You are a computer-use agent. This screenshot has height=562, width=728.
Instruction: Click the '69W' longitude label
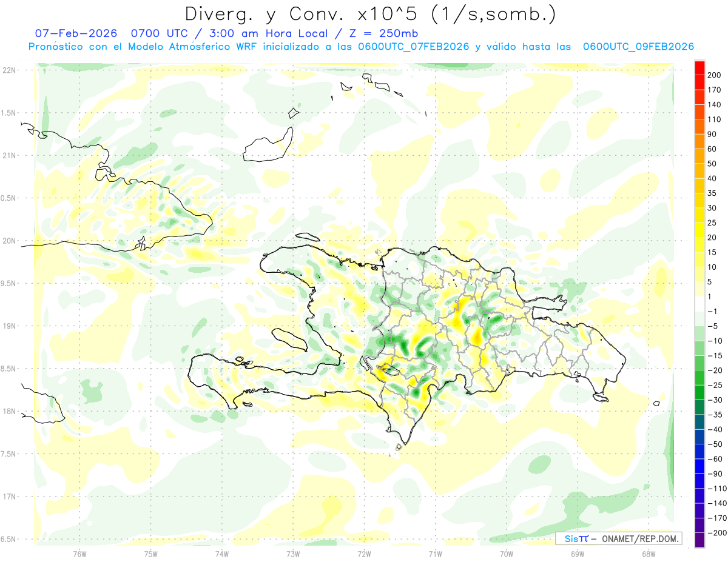click(578, 554)
